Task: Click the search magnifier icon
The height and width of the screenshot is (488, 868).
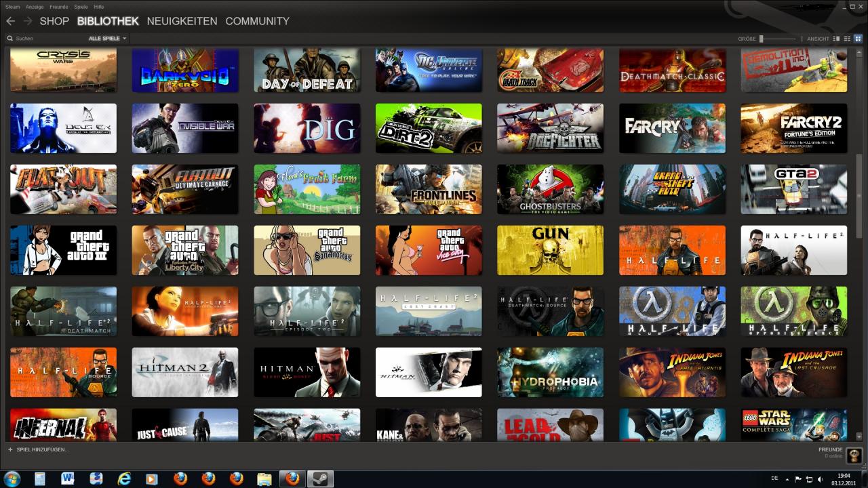Action: coord(9,39)
